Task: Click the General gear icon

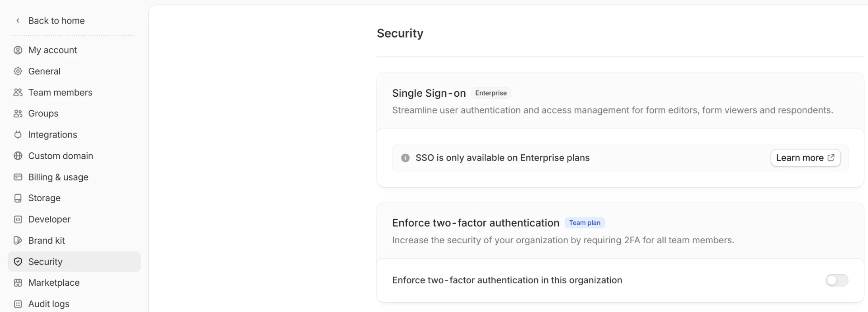Action: click(18, 71)
